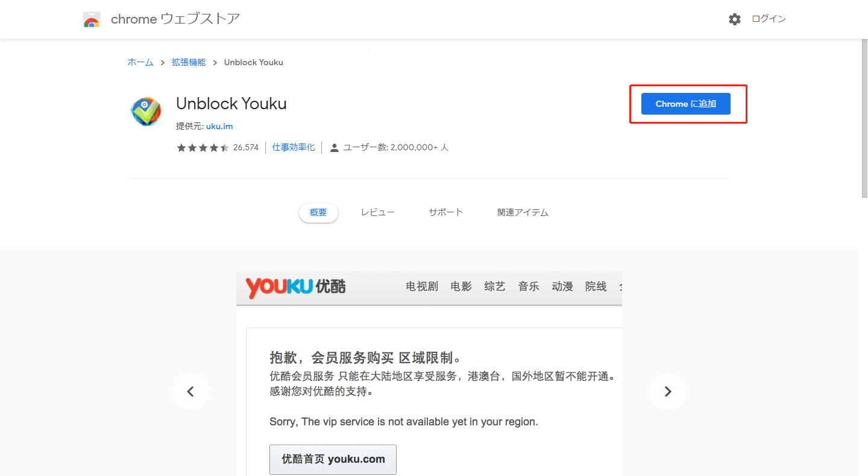Click the 26,574 ratings count
The height and width of the screenshot is (476, 868).
click(x=246, y=148)
